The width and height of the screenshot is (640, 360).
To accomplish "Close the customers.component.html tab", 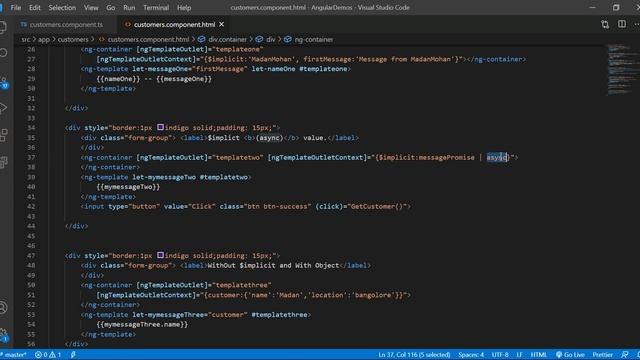I will pyautogui.click(x=222, y=24).
